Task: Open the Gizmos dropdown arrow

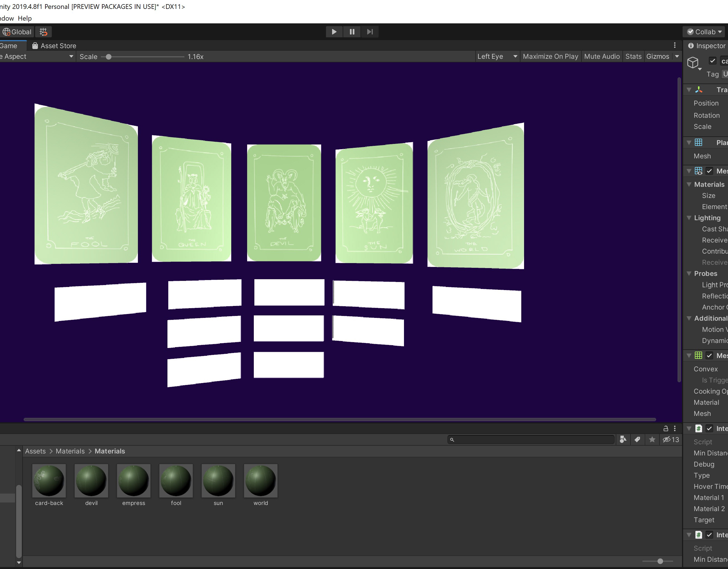Action: pyautogui.click(x=677, y=56)
